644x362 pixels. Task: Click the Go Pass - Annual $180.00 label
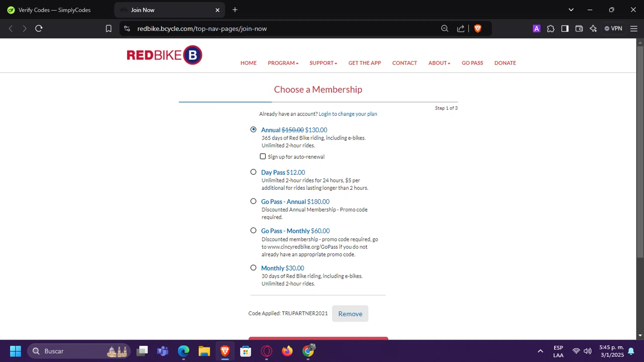295,201
